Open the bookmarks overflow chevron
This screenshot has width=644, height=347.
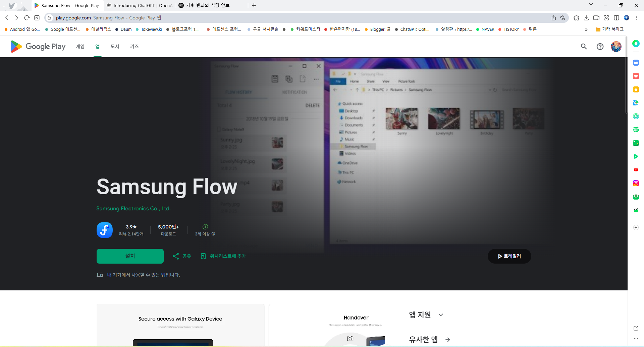point(586,29)
